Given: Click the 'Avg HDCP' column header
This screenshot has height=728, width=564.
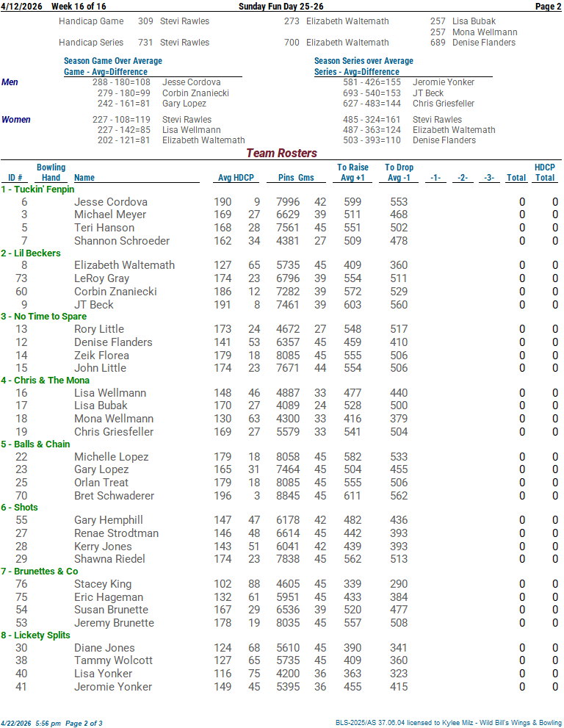Looking at the screenshot, I should (236, 178).
